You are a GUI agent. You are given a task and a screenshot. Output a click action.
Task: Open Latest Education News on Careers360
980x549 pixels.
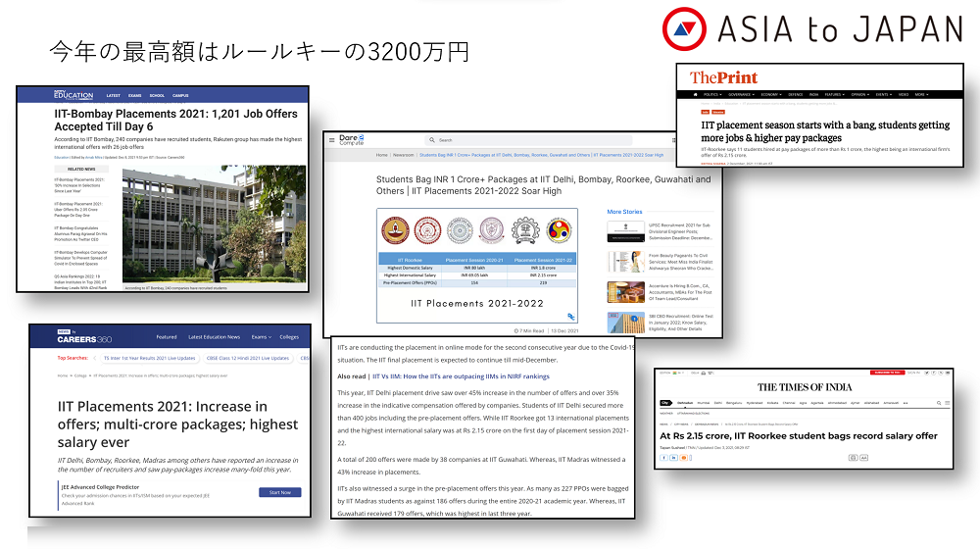[215, 337]
